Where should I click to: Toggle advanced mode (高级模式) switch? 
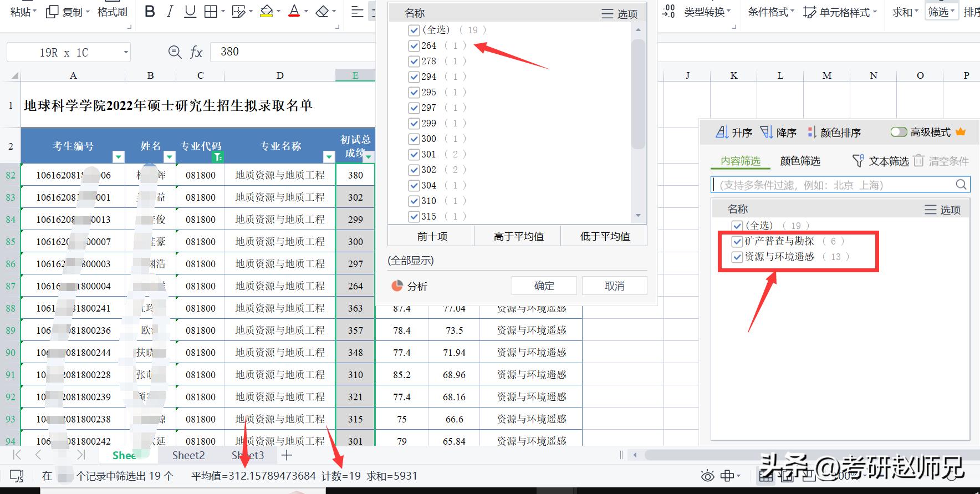[x=899, y=132]
